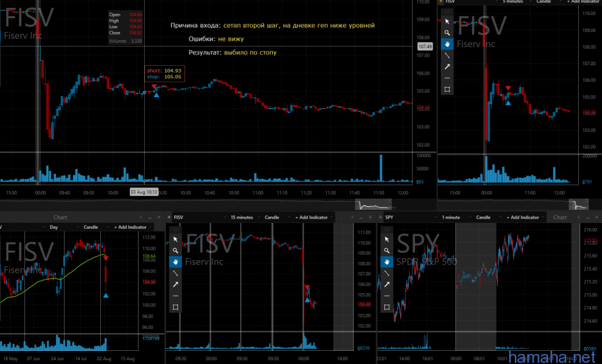Click the navigator thumbnail under the 5-minute chart
Viewport: 602px width, 364px height.
point(579,205)
